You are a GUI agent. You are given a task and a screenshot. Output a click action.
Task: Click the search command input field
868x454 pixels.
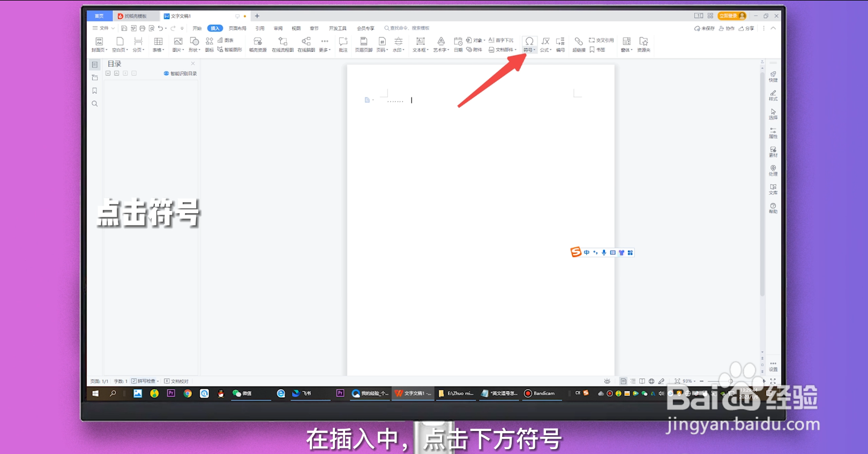click(407, 28)
